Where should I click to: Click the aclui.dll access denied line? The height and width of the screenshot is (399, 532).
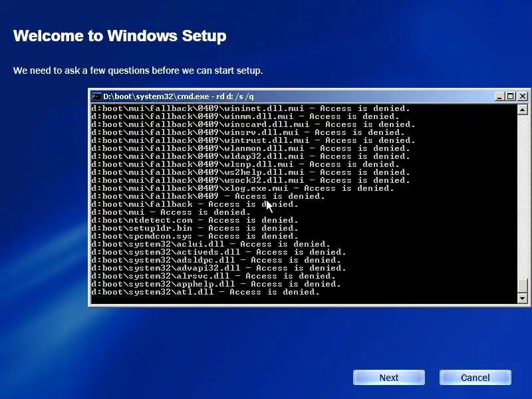[x=211, y=244]
